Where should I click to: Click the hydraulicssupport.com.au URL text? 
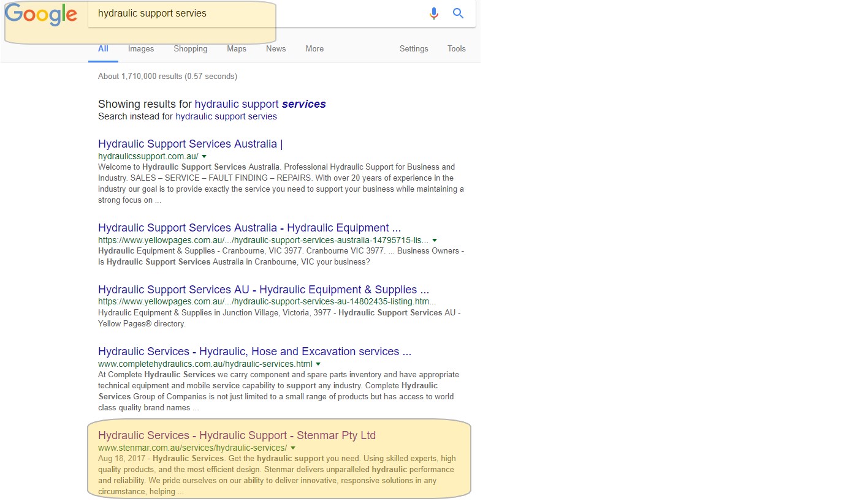coord(148,156)
